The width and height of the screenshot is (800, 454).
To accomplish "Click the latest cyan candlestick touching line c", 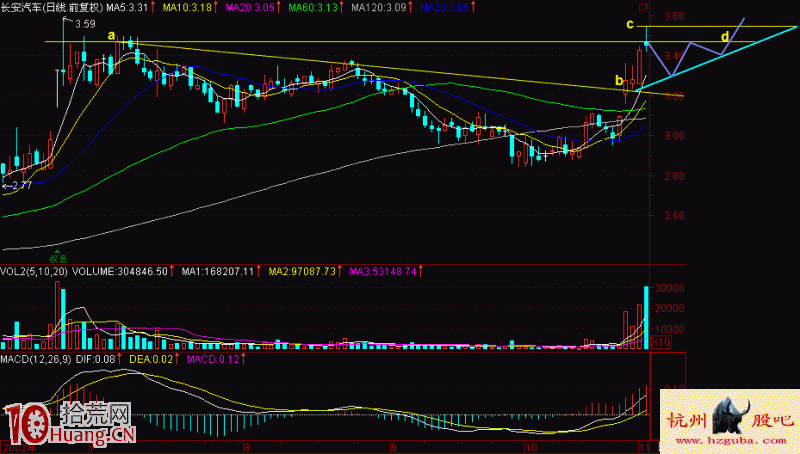I will coord(646,39).
